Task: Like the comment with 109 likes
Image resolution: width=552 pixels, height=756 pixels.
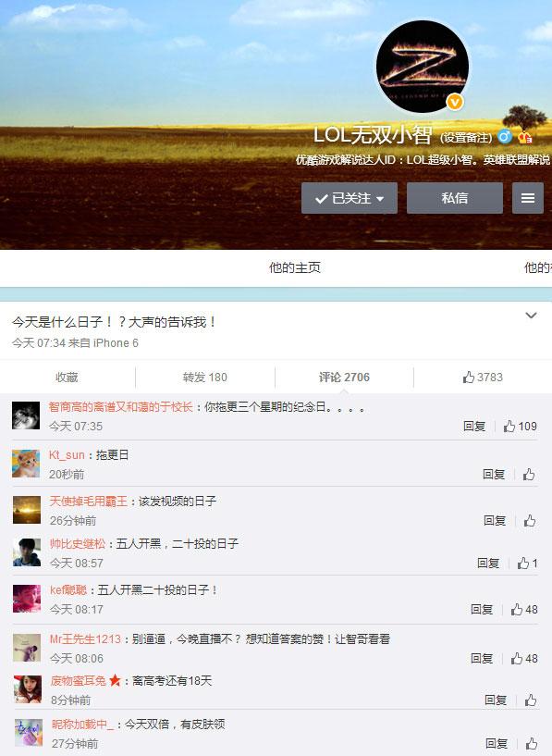Action: (x=521, y=427)
